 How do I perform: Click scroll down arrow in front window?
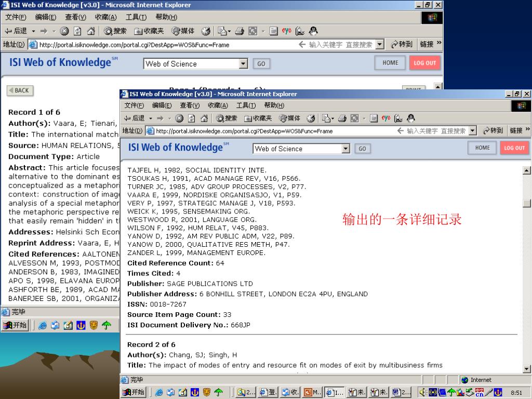(x=527, y=369)
